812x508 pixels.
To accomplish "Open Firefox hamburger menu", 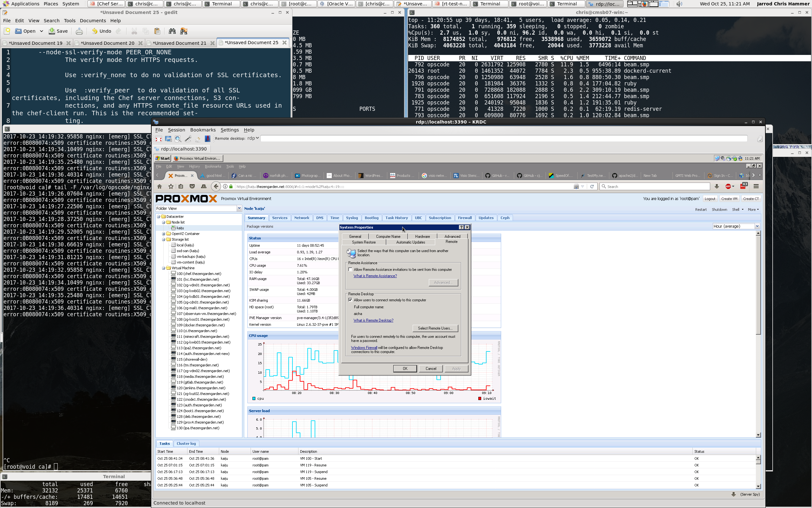I will [756, 186].
